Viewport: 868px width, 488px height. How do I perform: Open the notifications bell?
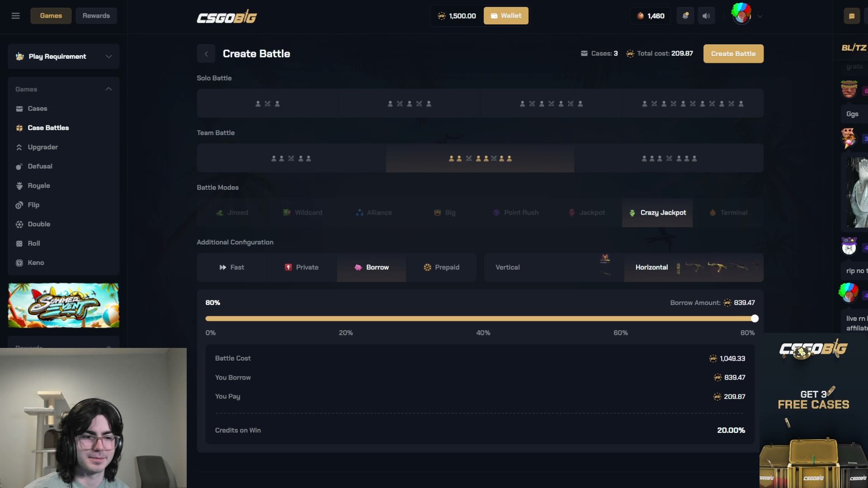click(x=685, y=16)
